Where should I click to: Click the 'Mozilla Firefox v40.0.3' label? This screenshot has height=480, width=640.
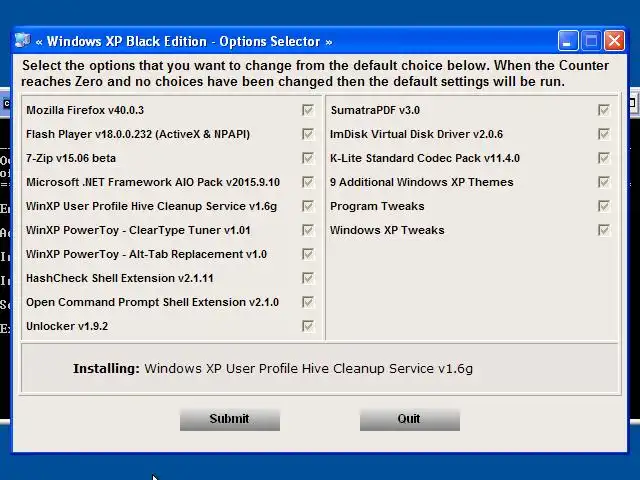click(85, 110)
